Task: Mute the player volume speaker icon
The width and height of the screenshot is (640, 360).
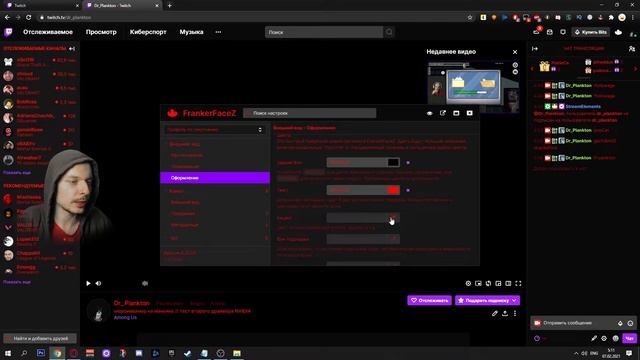Action: pyautogui.click(x=98, y=283)
